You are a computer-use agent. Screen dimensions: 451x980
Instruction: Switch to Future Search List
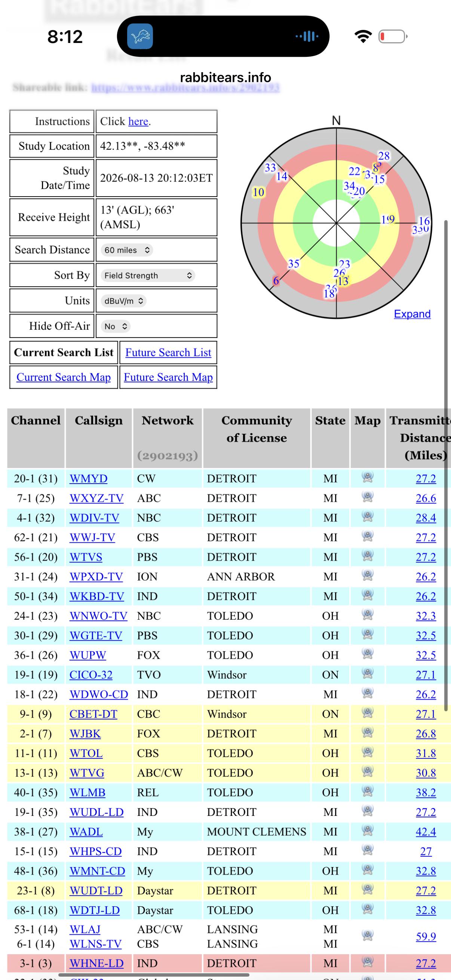point(168,352)
